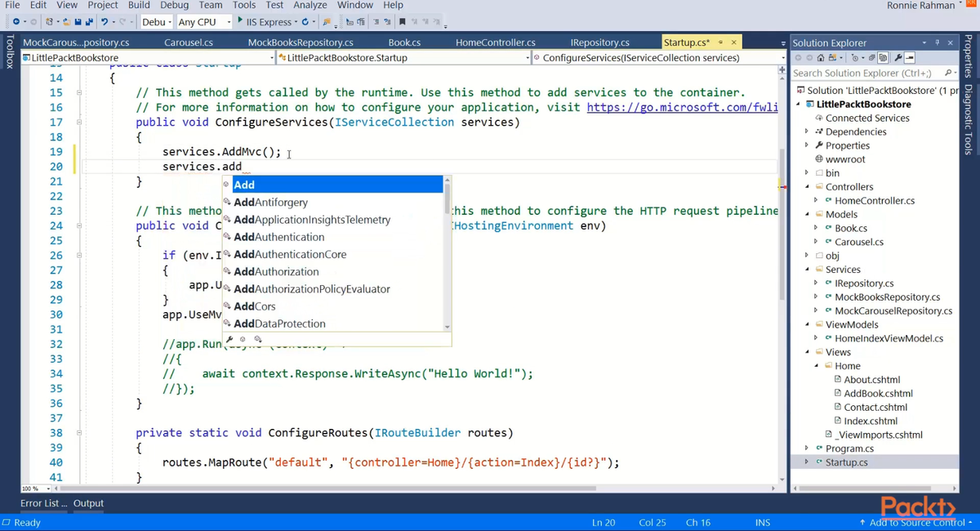Image resolution: width=980 pixels, height=531 pixels.
Task: Collapse the Services folder in Solution Explorer
Action: tap(807, 270)
